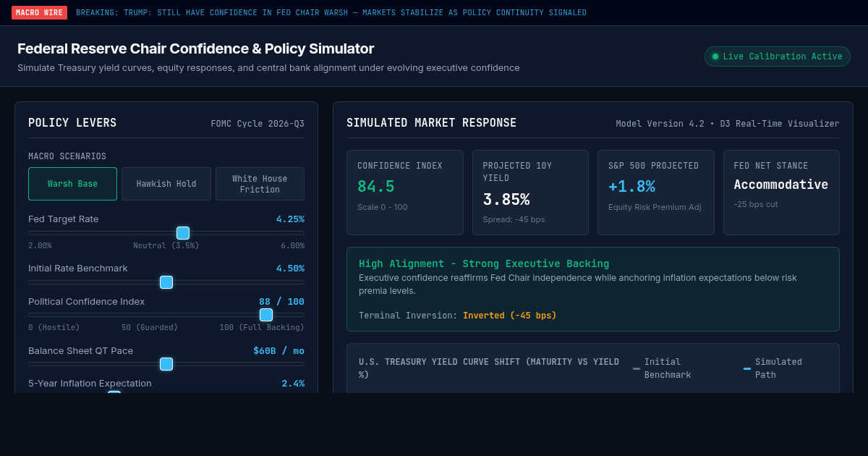The image size is (868, 456).
Task: Click the S&P 500 Projected value +1.8%
Action: (631, 187)
